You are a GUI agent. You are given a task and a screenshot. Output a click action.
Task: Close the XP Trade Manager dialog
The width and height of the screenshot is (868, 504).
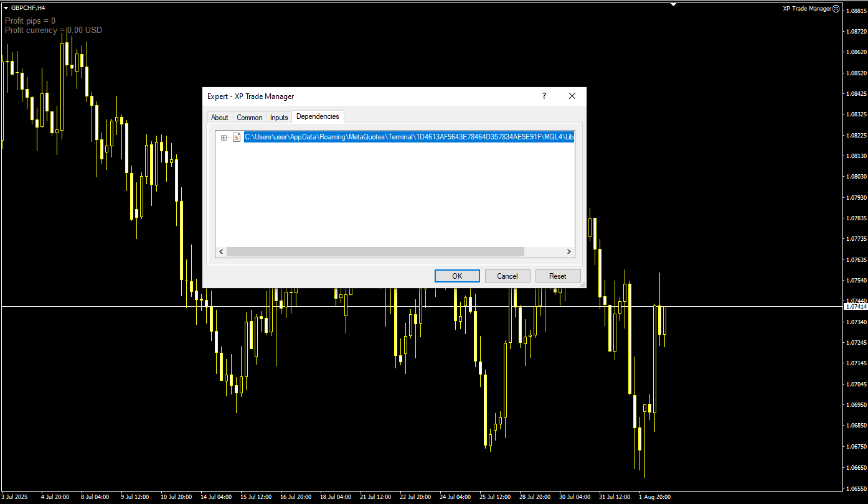[x=572, y=96]
